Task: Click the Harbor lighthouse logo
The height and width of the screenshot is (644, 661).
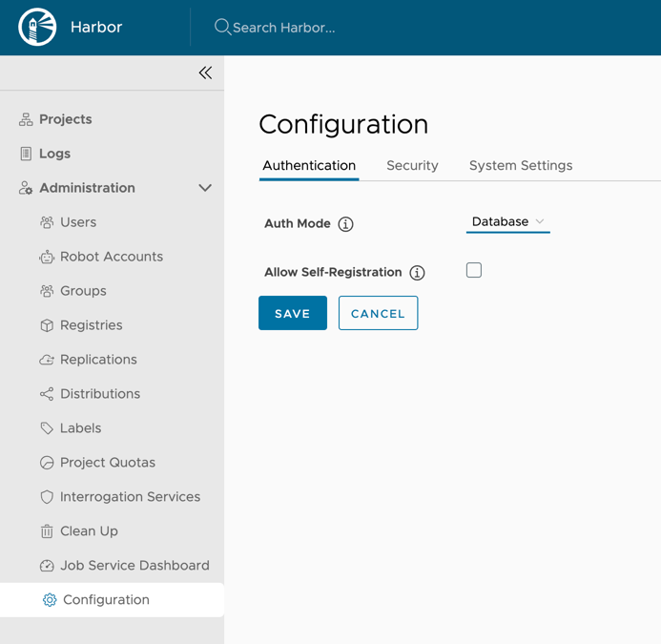Action: coord(37,28)
